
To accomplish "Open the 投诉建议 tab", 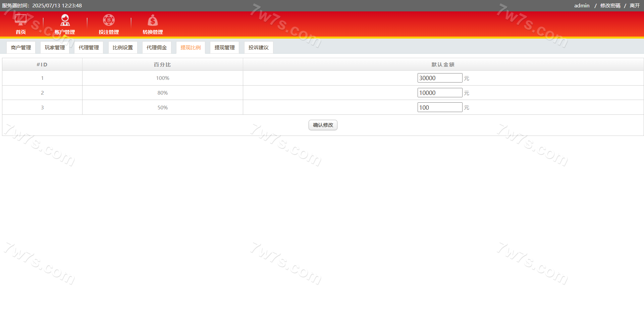I will (x=258, y=48).
